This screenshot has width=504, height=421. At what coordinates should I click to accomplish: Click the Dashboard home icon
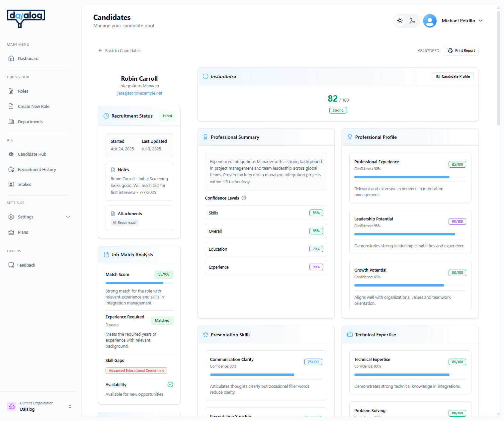(x=11, y=58)
